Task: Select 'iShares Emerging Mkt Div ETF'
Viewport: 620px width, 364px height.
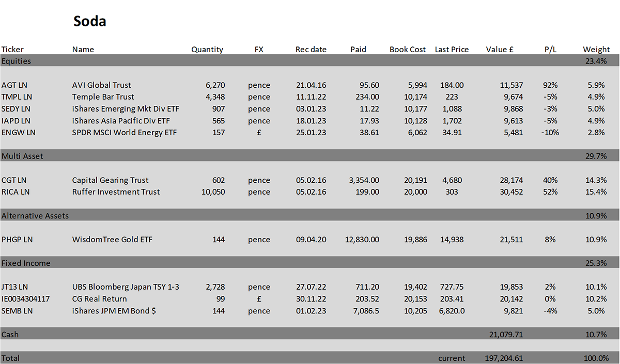Action: pyautogui.click(x=126, y=109)
